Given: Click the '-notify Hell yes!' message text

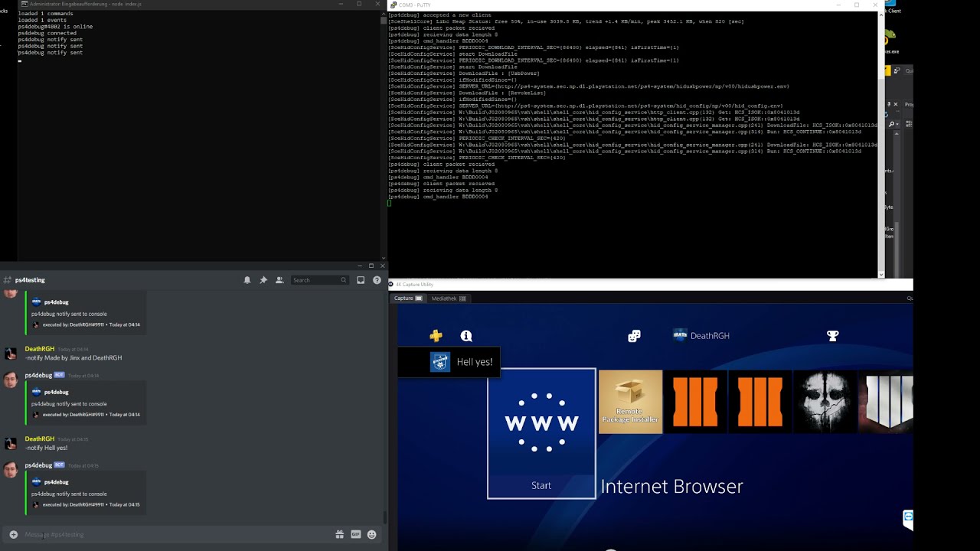Looking at the screenshot, I should pos(47,448).
